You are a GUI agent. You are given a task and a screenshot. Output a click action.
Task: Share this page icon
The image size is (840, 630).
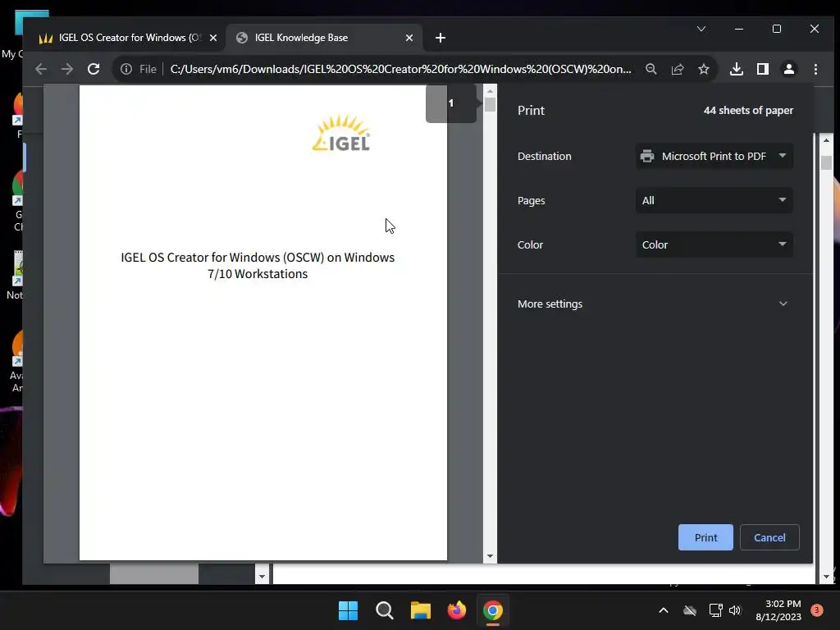click(x=678, y=69)
